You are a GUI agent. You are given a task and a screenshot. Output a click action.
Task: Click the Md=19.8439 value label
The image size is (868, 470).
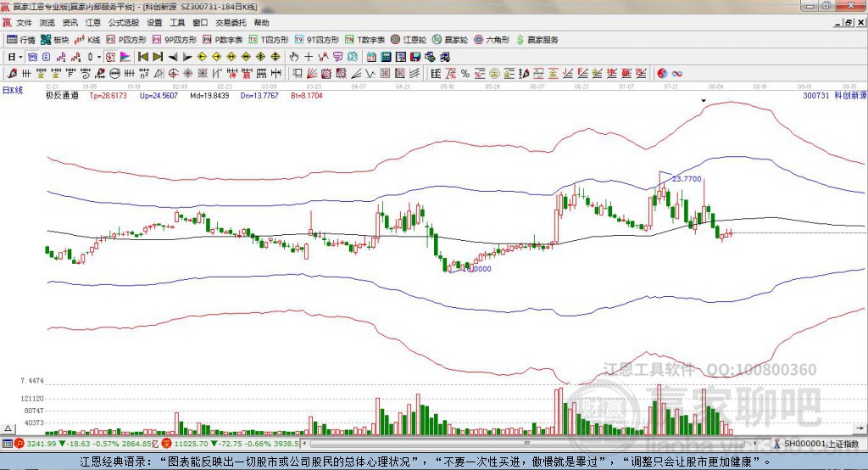[209, 95]
